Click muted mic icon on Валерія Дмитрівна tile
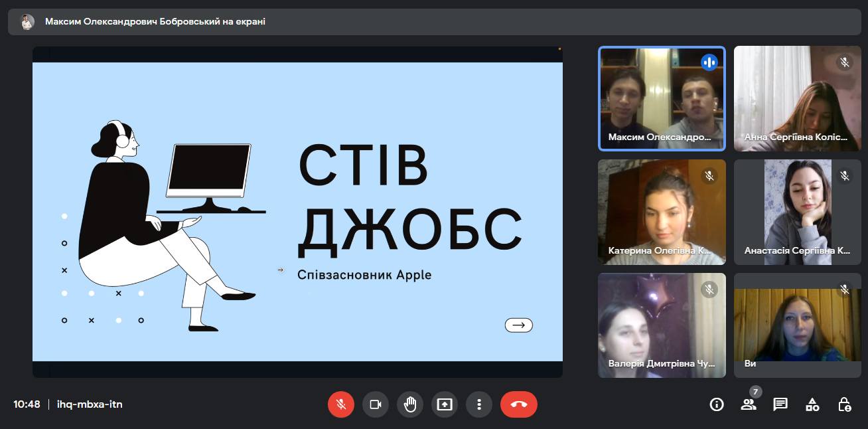 click(x=709, y=290)
